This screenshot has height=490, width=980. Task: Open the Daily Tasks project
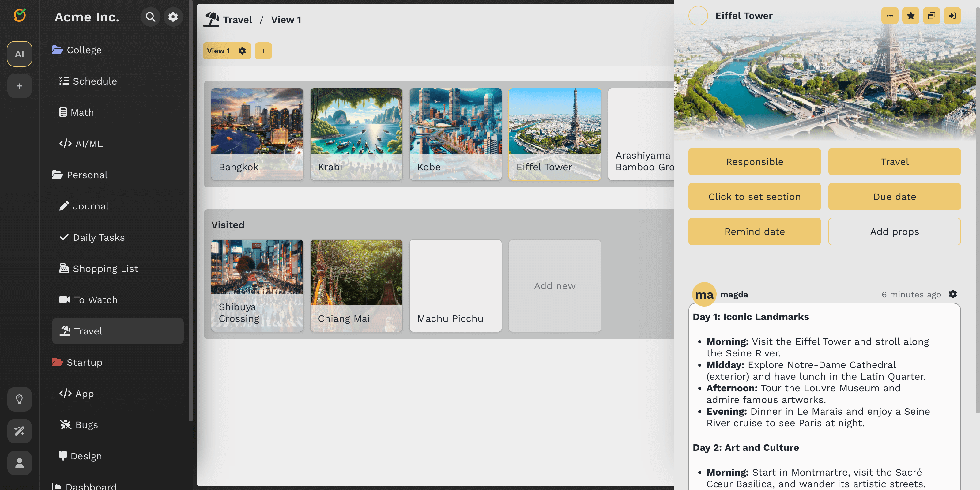pyautogui.click(x=118, y=237)
